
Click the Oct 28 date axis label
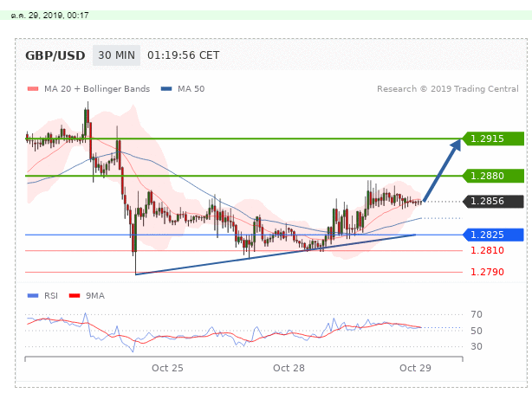(x=289, y=368)
